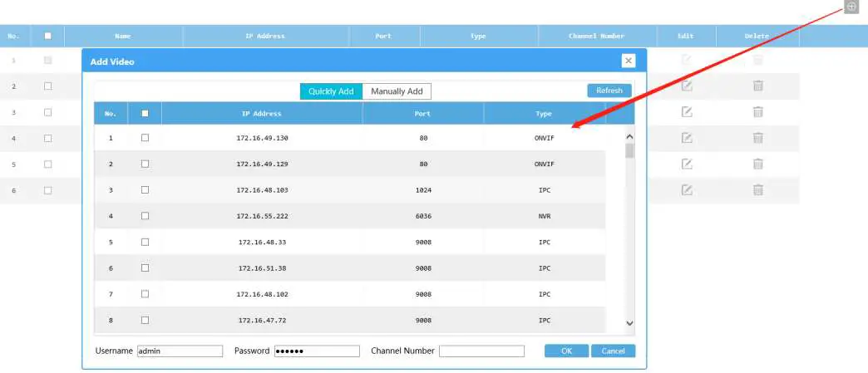Viewport: 868px width, 373px height.
Task: Tick checkbox for 172.16.48.103
Action: pos(145,189)
